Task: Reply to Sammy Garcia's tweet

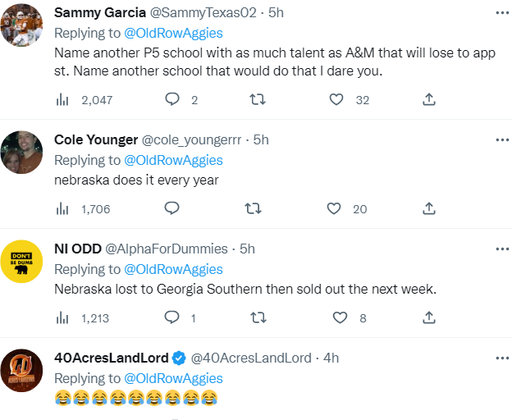Action: [172, 99]
